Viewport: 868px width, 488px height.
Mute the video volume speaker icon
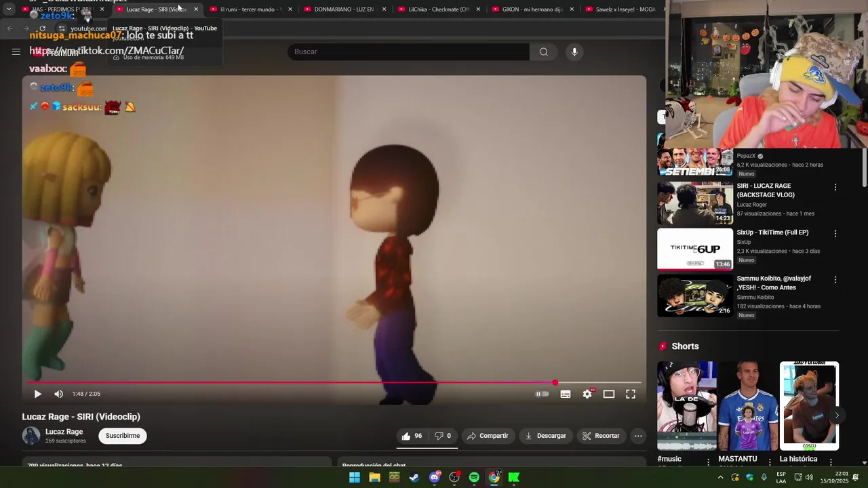(x=59, y=394)
